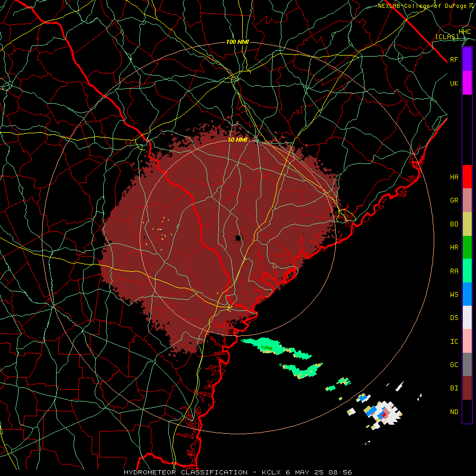The height and width of the screenshot is (476, 476).
Task: Click the BD legend label
Action: 454,224
